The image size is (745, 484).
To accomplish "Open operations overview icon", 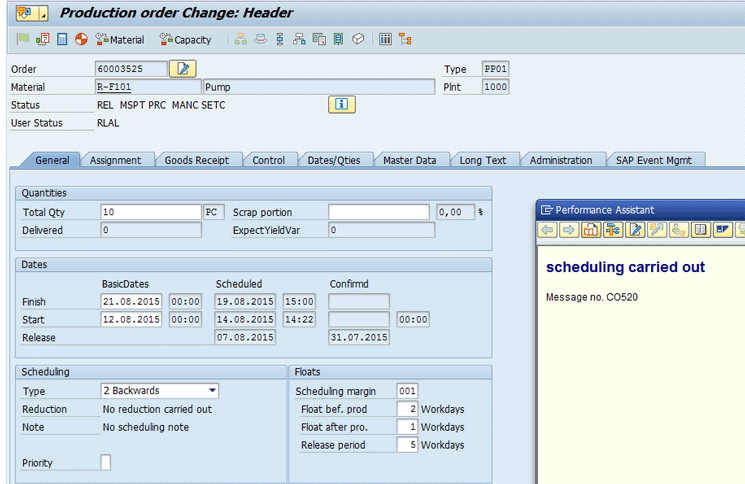I will (x=280, y=39).
